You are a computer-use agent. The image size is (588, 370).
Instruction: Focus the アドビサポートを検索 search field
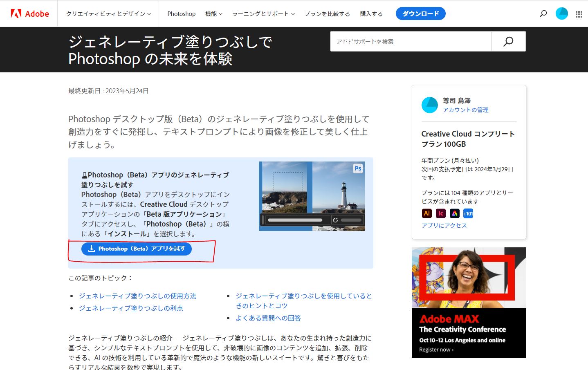(x=411, y=41)
